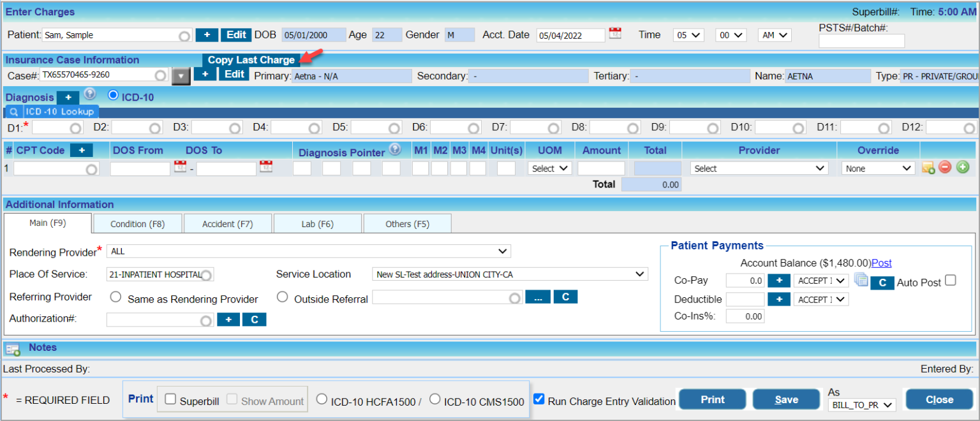The width and height of the screenshot is (980, 421).
Task: Click the insurance case Edit button
Action: (235, 75)
